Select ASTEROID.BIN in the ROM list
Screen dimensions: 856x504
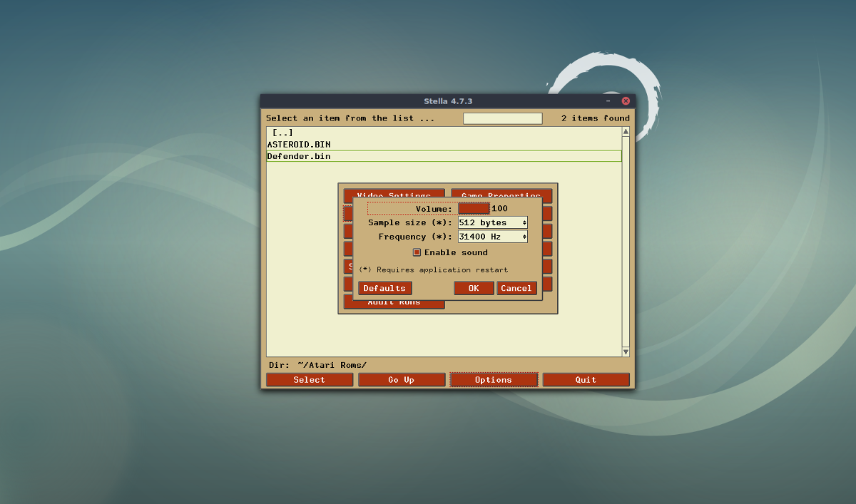444,144
